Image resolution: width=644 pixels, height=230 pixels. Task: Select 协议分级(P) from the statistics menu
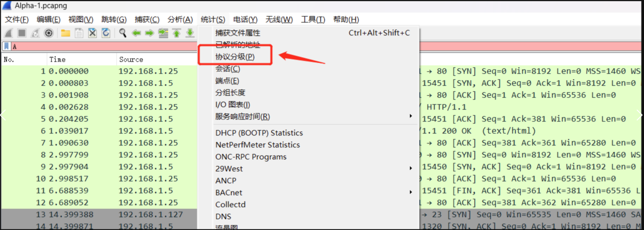[x=235, y=57]
